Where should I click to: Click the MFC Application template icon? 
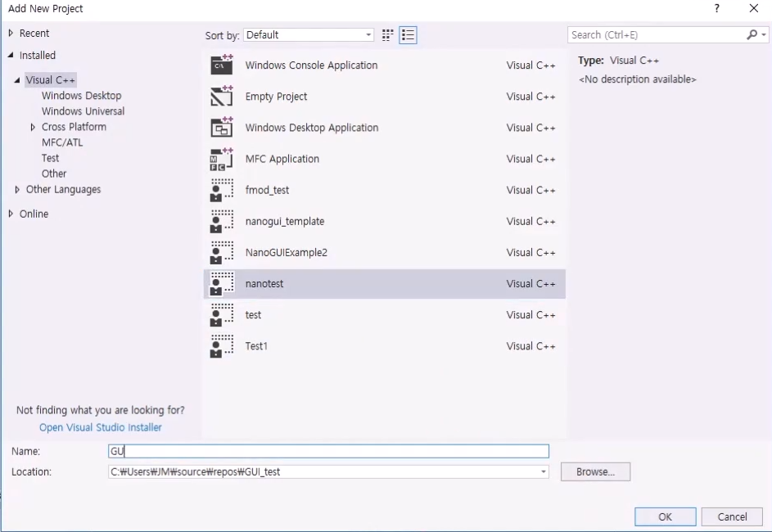(222, 159)
